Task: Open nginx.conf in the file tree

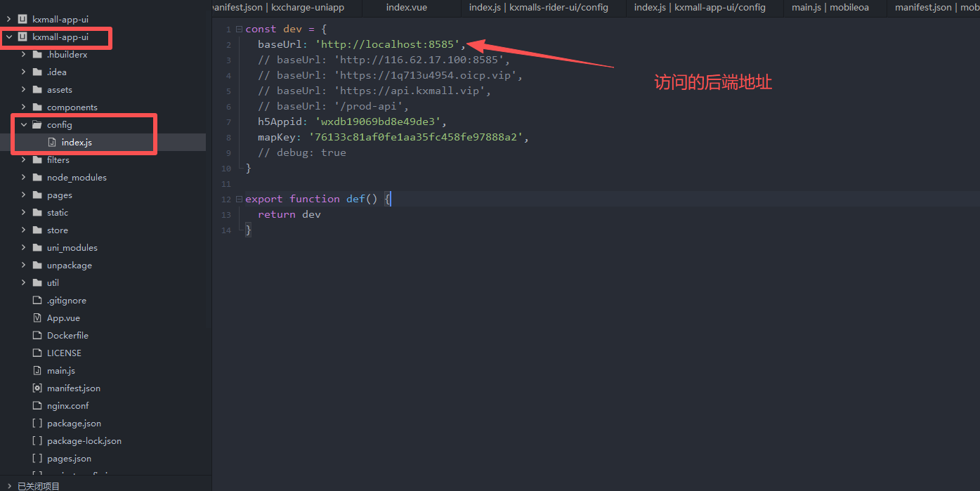Action: (x=67, y=406)
